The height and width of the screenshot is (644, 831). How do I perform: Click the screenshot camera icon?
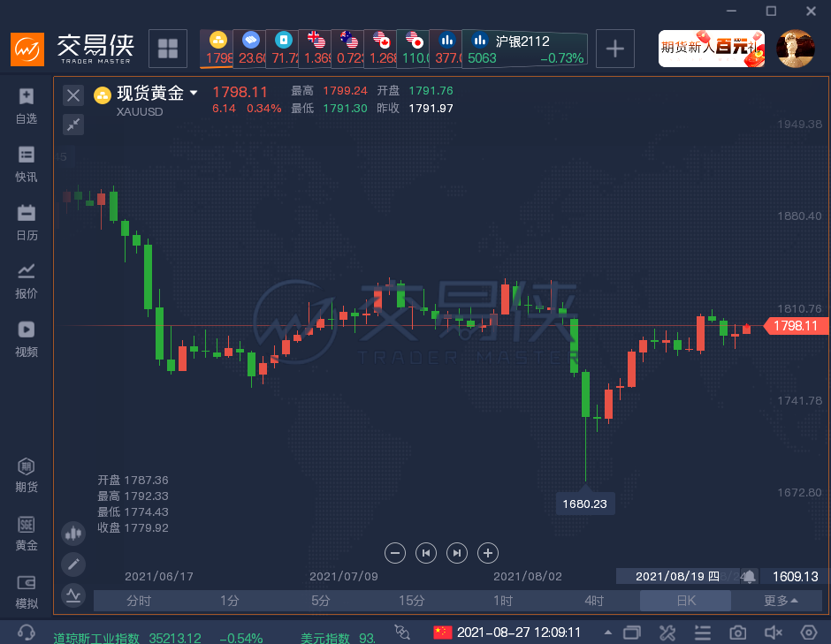coord(736,633)
